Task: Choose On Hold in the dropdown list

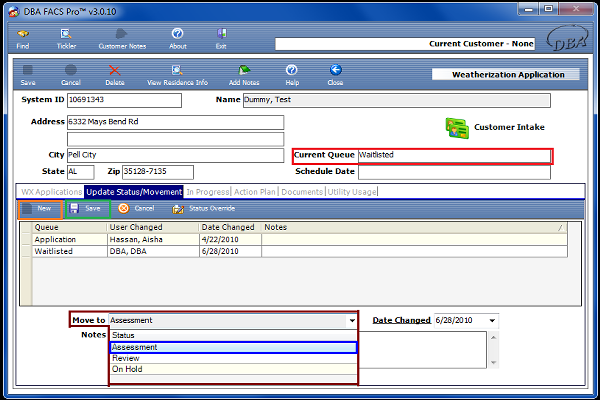Action: point(128,369)
